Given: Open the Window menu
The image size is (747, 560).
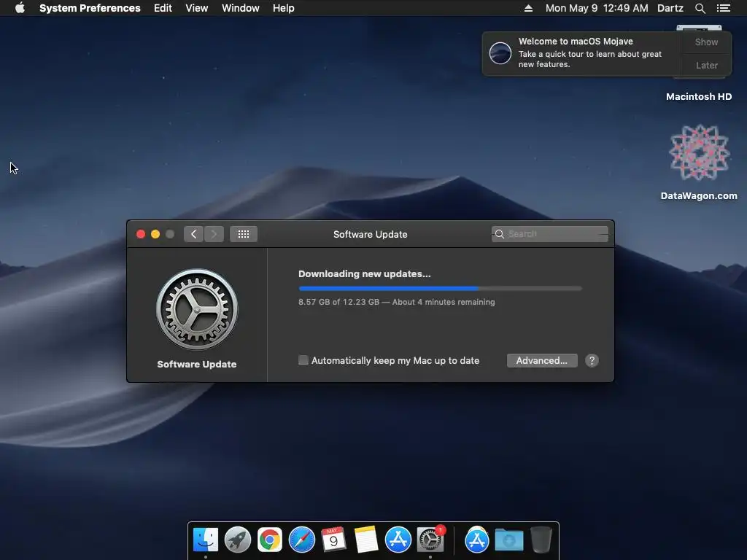Looking at the screenshot, I should pos(241,8).
